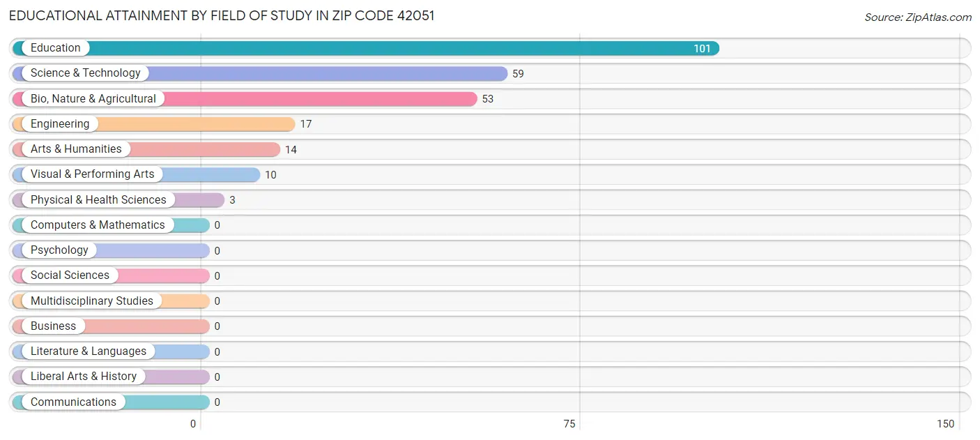The height and width of the screenshot is (440, 980).
Task: Click the axis tick label 75
Action: (x=569, y=424)
